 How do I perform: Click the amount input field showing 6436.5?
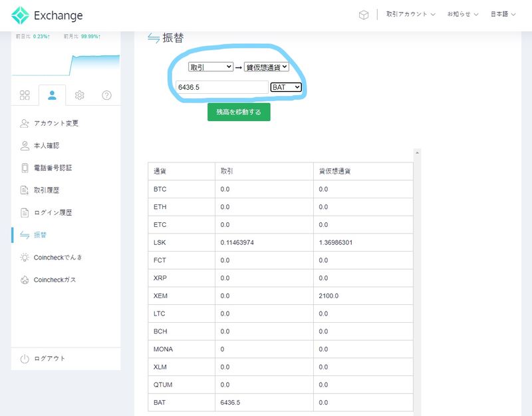[221, 87]
